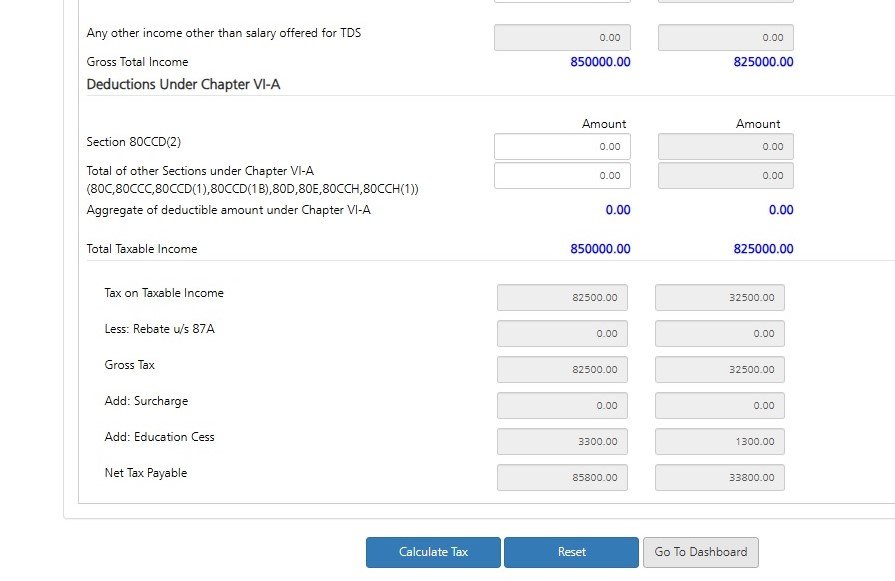
Task: Select Tax on Taxable Income field showing 32500.00
Action: [720, 298]
